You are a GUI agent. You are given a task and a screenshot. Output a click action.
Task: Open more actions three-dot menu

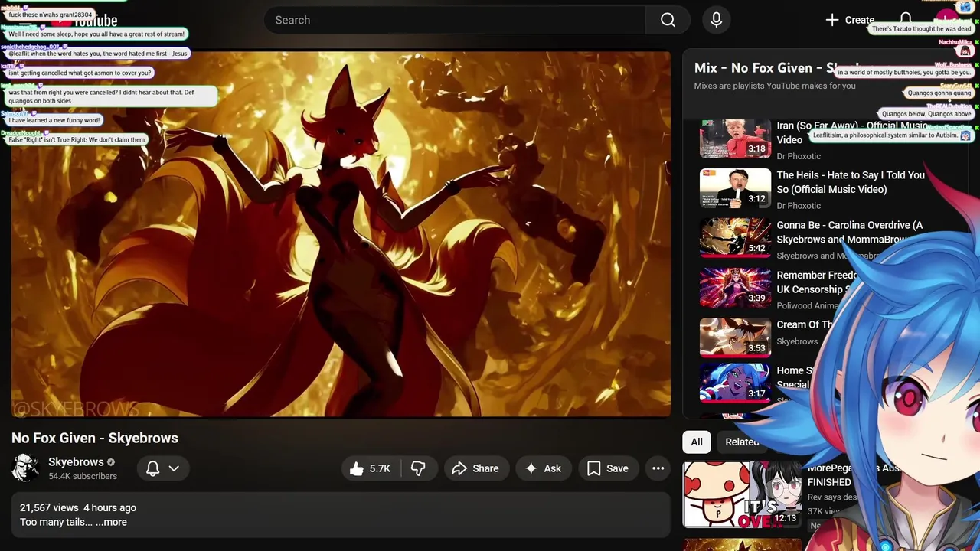pyautogui.click(x=658, y=468)
